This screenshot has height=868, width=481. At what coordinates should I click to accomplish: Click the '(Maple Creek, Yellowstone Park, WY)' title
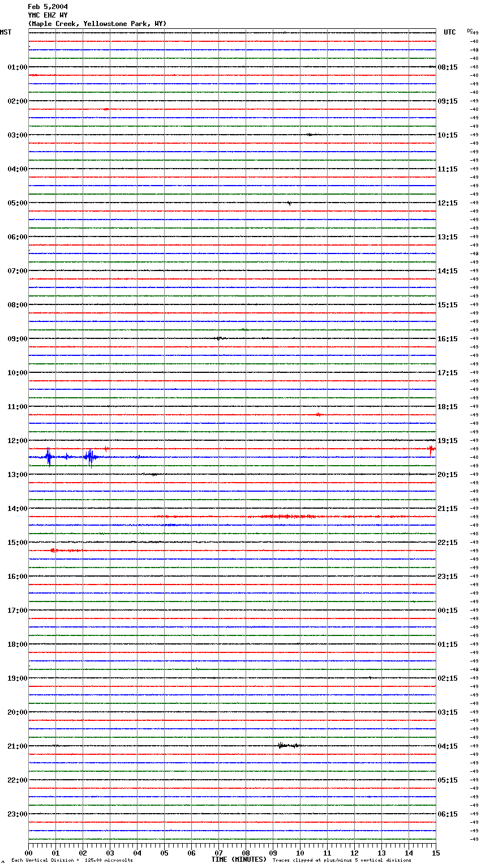click(97, 24)
